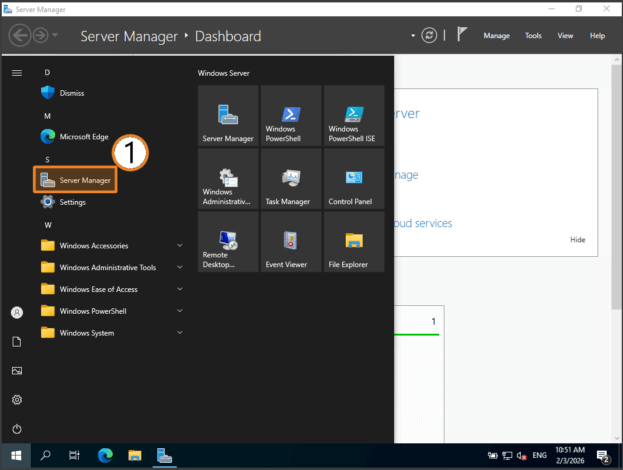
Task: Open the File Explorer tile
Action: tap(354, 242)
